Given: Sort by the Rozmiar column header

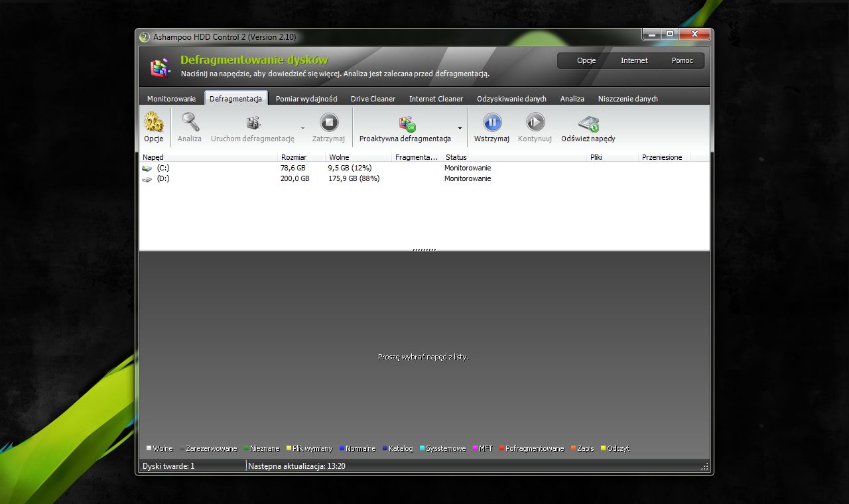Looking at the screenshot, I should pos(302,157).
